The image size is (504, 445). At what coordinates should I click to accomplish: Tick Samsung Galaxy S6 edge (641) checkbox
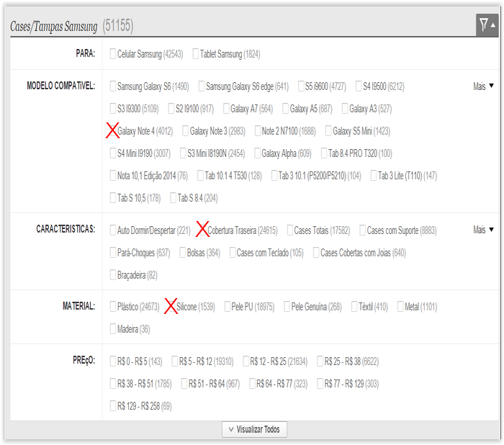[x=202, y=86]
